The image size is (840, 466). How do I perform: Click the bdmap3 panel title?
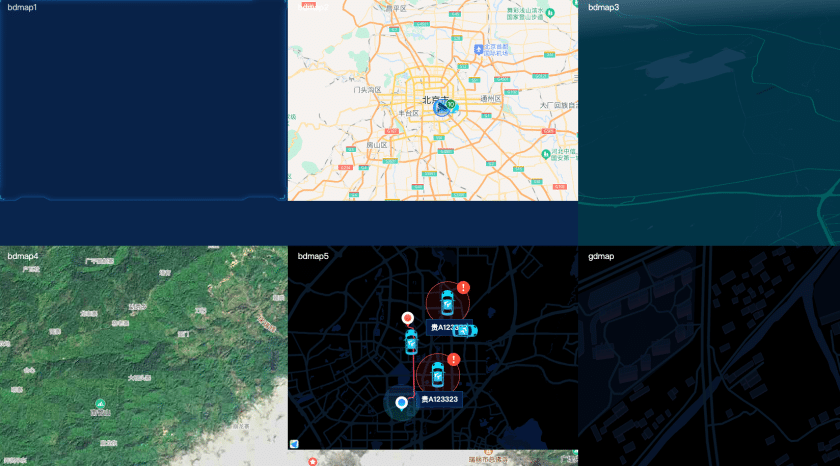pyautogui.click(x=603, y=7)
